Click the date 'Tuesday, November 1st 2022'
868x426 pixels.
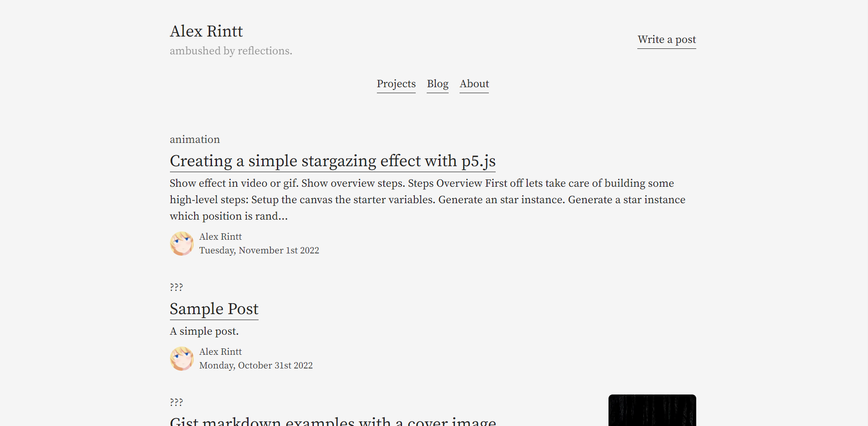click(259, 250)
